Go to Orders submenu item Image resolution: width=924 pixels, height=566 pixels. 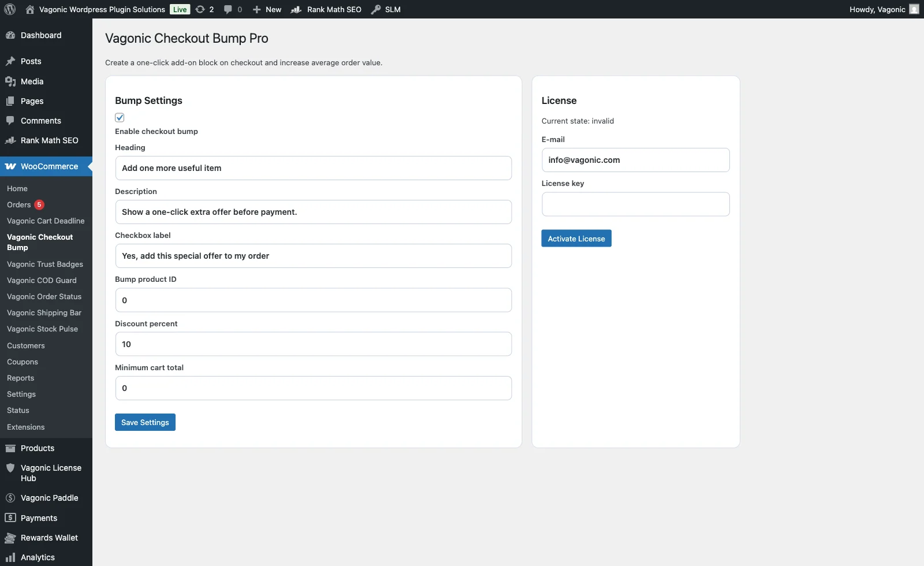[x=18, y=204]
